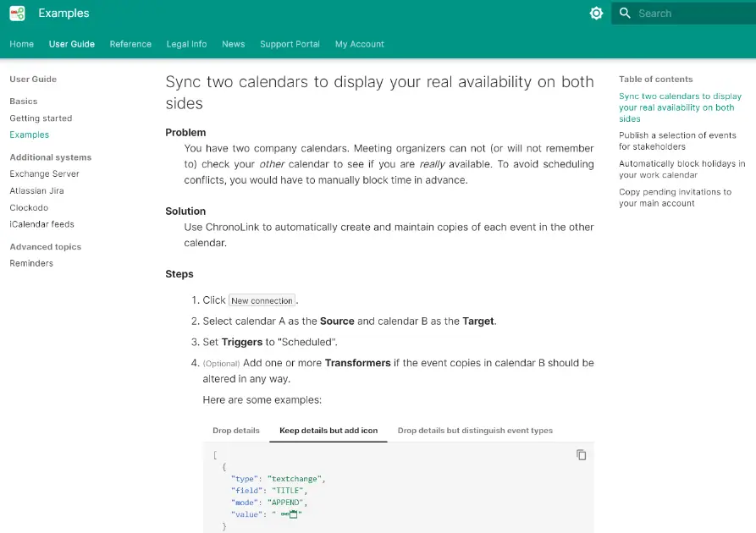
Task: Open Reminders under Advanced topics
Action: [x=31, y=264]
